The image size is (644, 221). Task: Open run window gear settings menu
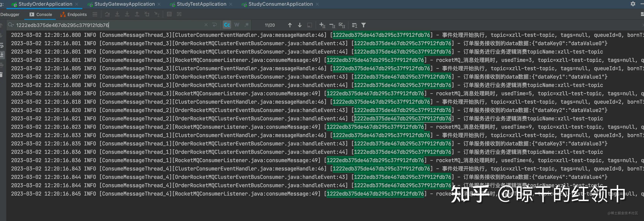coord(633,4)
